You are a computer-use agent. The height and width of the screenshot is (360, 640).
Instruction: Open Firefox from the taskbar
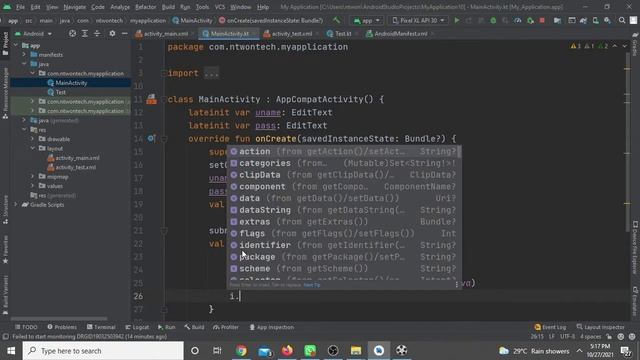pos(287,351)
